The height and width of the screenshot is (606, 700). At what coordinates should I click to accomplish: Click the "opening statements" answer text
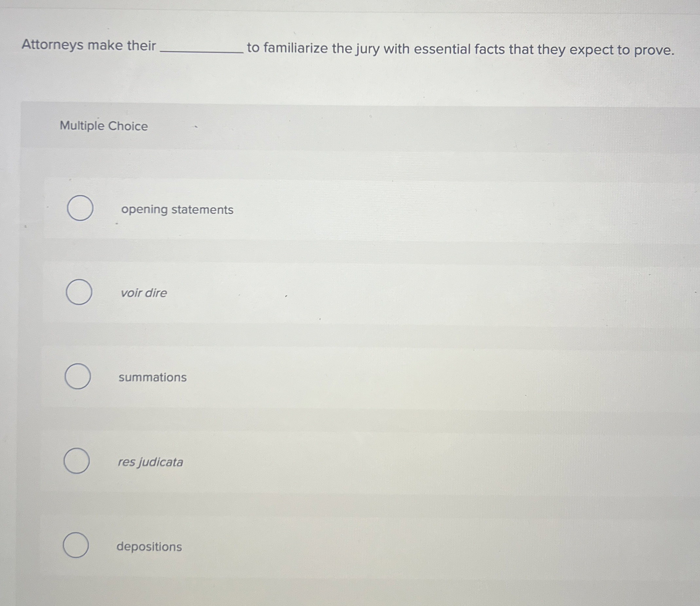[x=177, y=210]
